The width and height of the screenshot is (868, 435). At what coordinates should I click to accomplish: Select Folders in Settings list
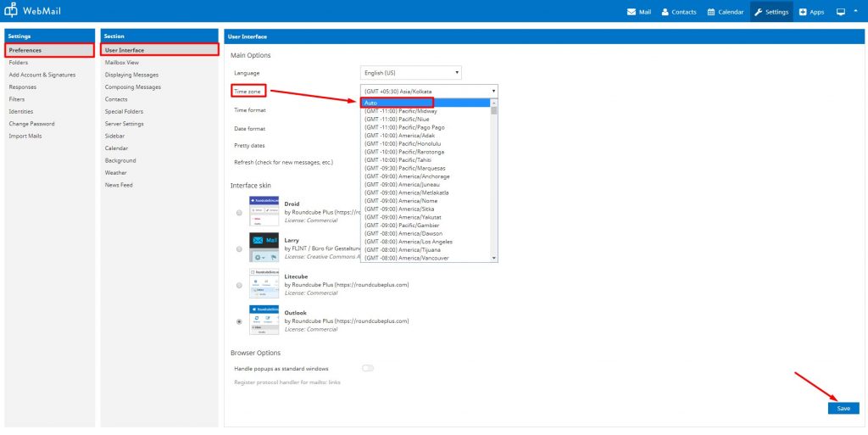[x=19, y=63]
